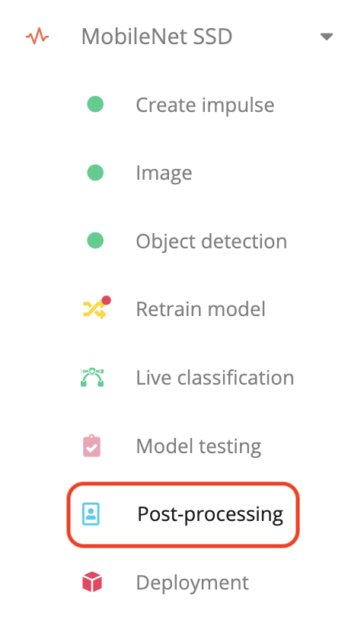
Task: Click the green dot beside Object detection
Action: tap(95, 241)
